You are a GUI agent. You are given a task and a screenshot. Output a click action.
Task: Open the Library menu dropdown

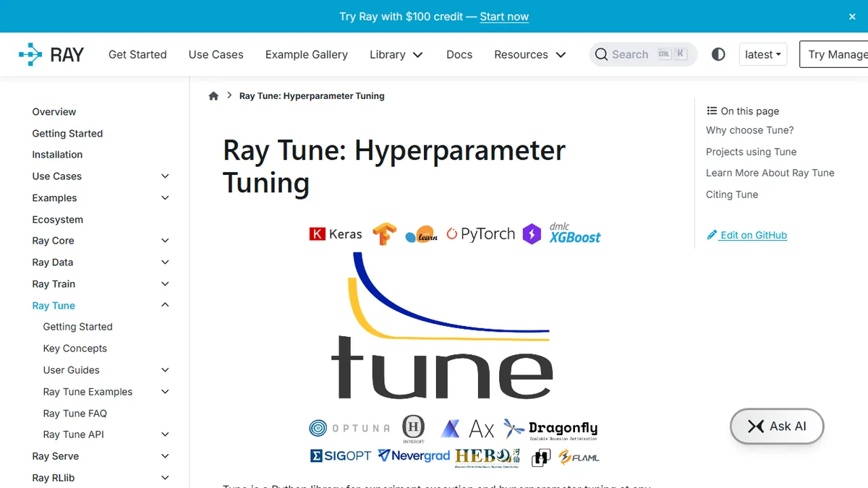pos(396,54)
